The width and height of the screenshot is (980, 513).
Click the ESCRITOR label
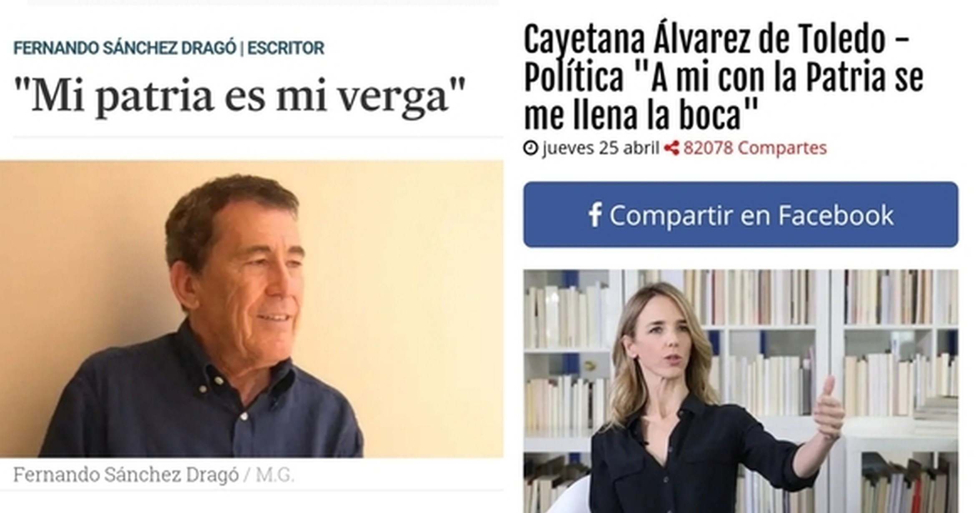[286, 48]
